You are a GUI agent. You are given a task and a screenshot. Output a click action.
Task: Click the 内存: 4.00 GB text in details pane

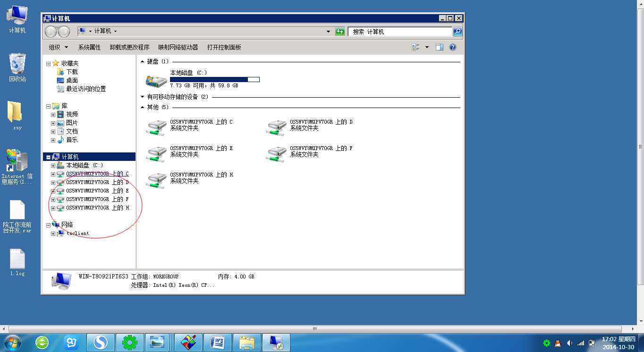pyautogui.click(x=236, y=277)
